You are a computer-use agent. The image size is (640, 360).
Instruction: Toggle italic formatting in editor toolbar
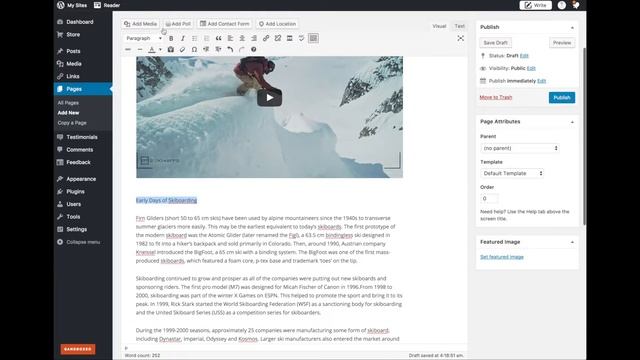183,38
